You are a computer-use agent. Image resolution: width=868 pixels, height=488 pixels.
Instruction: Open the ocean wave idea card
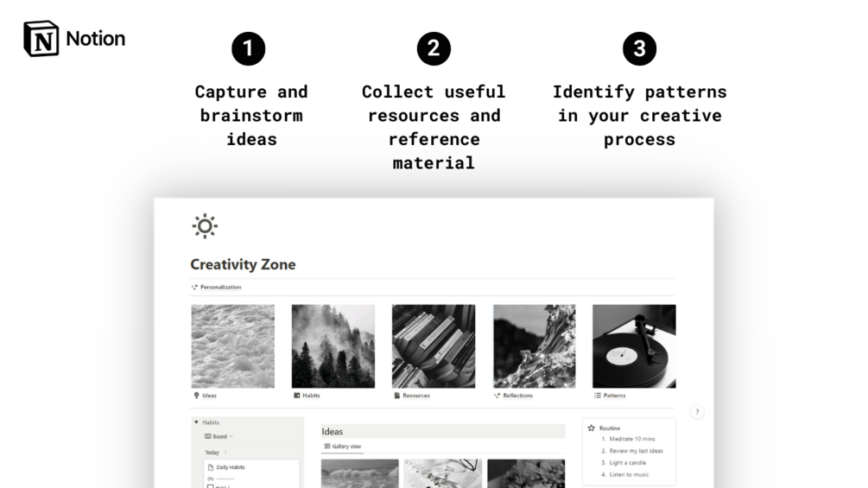click(x=360, y=473)
